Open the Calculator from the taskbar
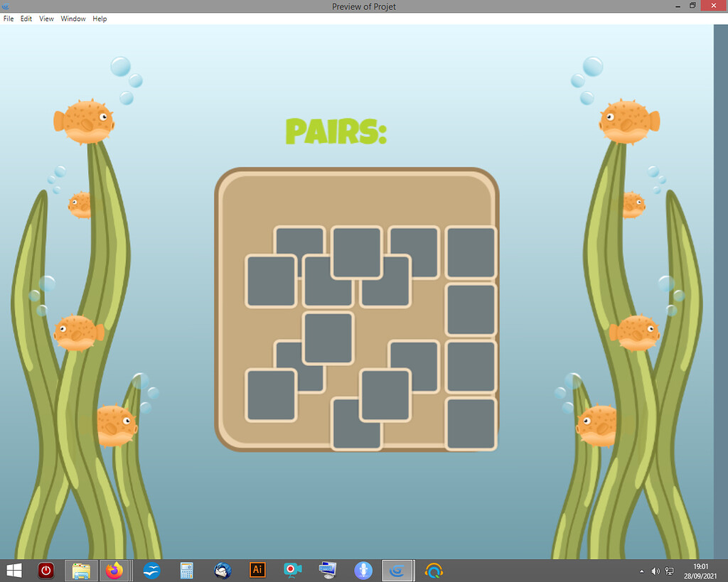 pos(186,570)
